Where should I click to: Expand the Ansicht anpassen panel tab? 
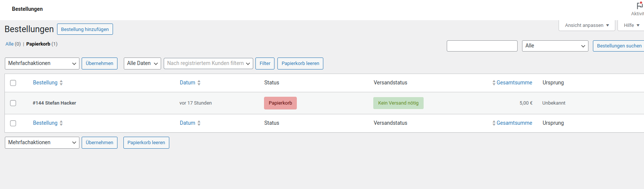pyautogui.click(x=587, y=25)
